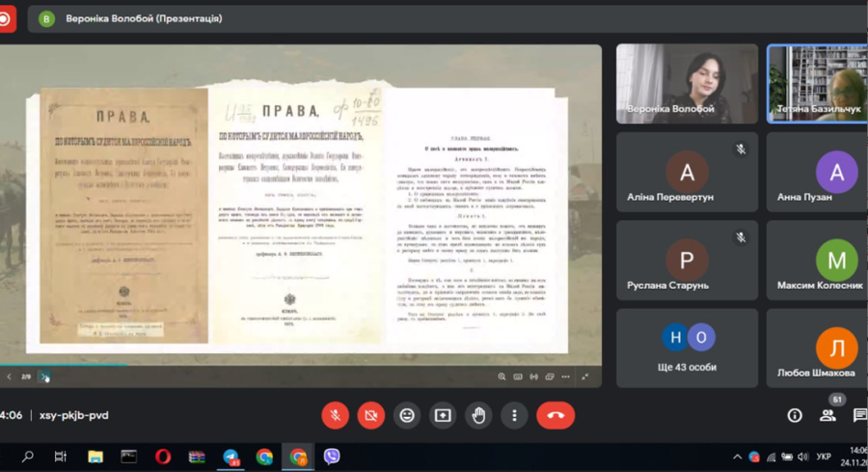This screenshot has height=472, width=868.
Task: Open more options three-dot menu in call bar
Action: 514,415
